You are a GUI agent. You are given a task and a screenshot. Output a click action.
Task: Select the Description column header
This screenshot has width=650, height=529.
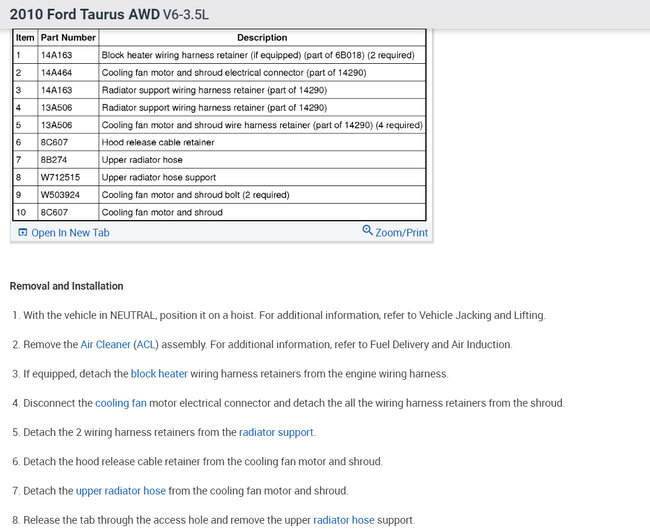pyautogui.click(x=262, y=38)
